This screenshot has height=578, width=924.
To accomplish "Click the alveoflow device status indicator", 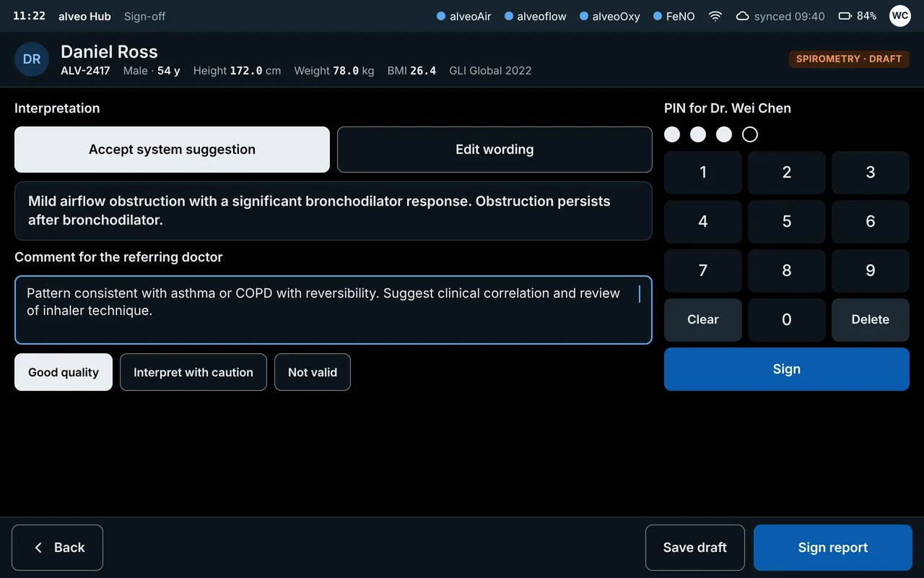I will tap(536, 16).
